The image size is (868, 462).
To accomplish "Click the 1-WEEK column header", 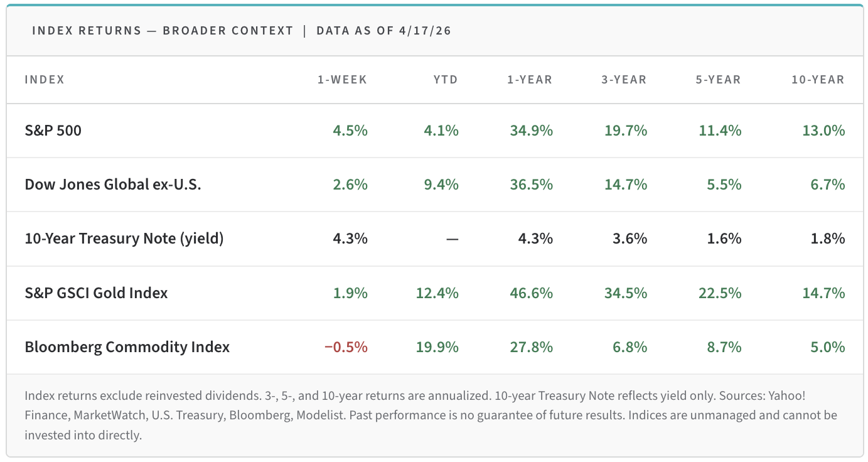I will [x=342, y=80].
